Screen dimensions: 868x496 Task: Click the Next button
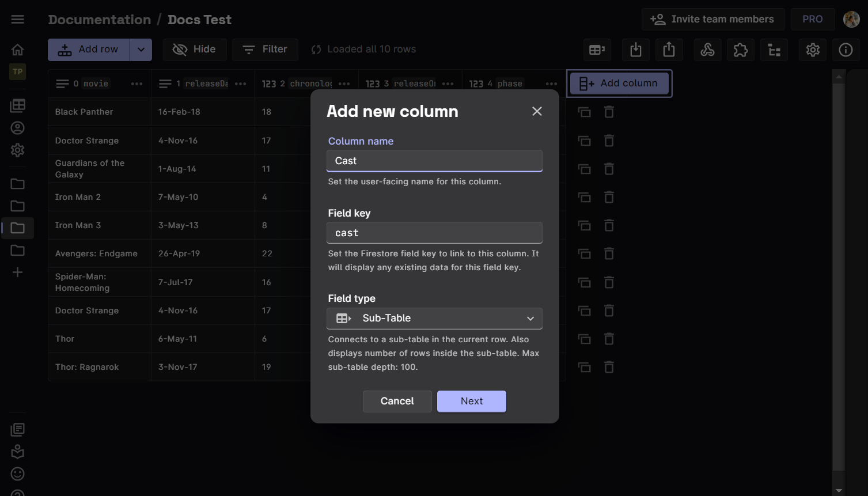(x=471, y=401)
